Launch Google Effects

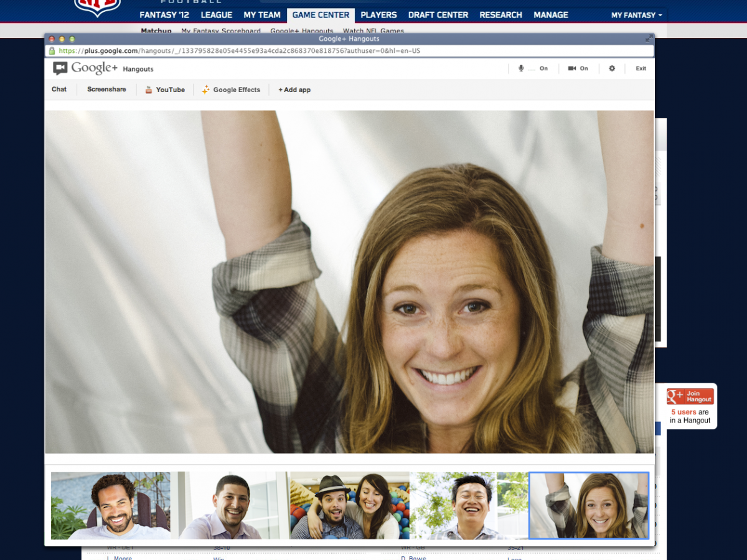231,90
